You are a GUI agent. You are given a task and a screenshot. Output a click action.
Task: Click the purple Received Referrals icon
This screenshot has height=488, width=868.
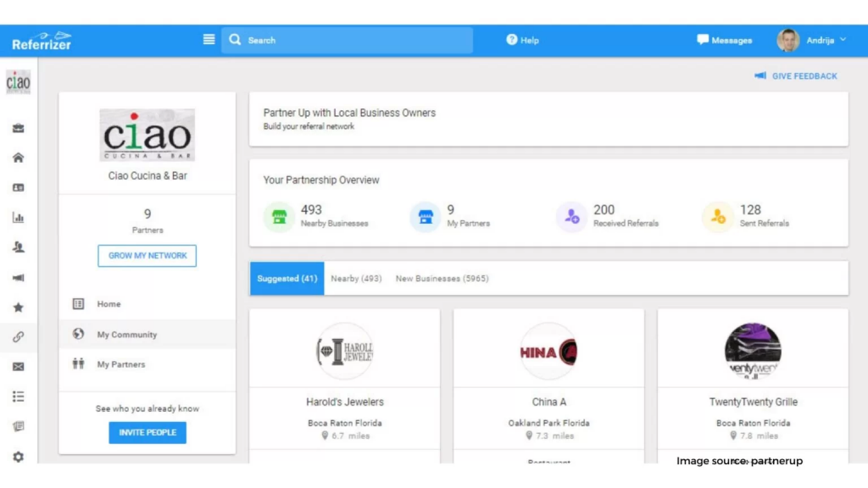coord(571,217)
